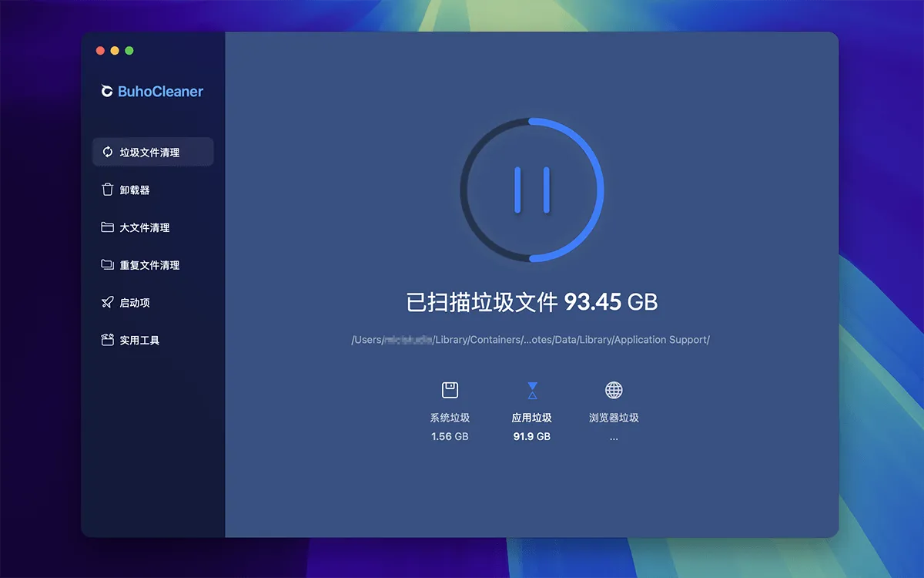Select 启动项 in the sidebar
Viewport: 924px width, 578px height.
[135, 303]
